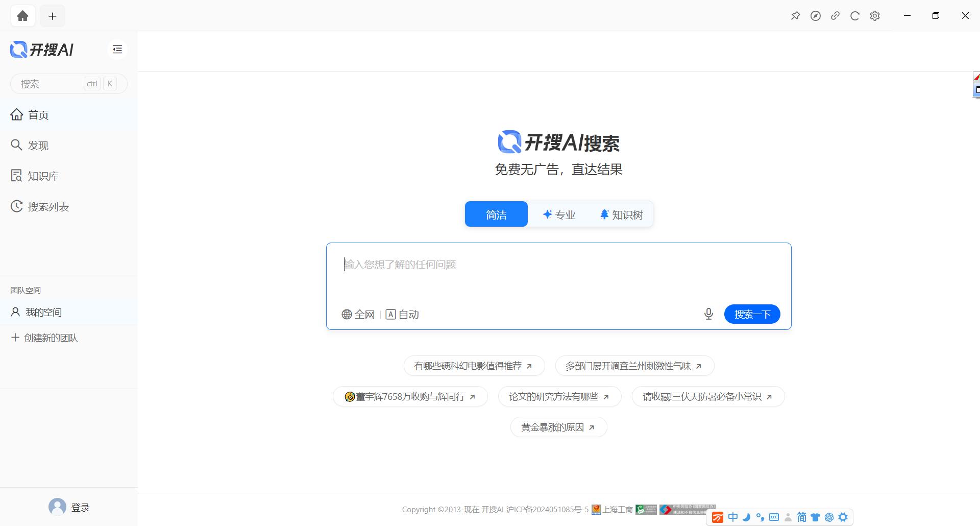Open 知识库 in the sidebar

pos(68,176)
